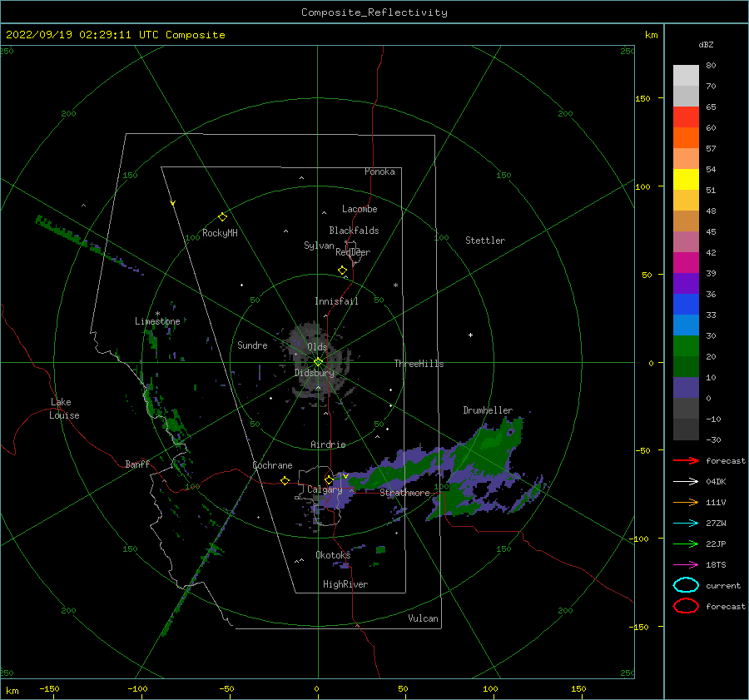Screen dimensions: 749x700
Task: Click the cyan current ellipse icon
Action: click(686, 585)
